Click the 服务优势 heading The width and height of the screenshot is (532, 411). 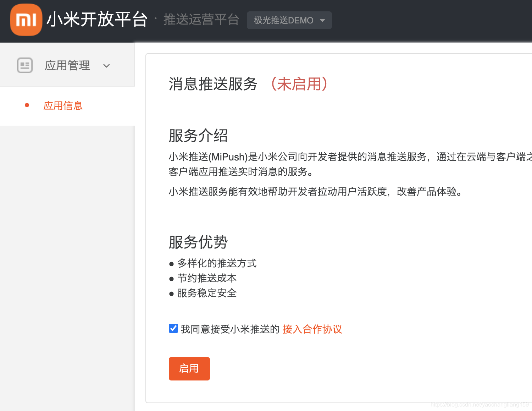click(198, 242)
